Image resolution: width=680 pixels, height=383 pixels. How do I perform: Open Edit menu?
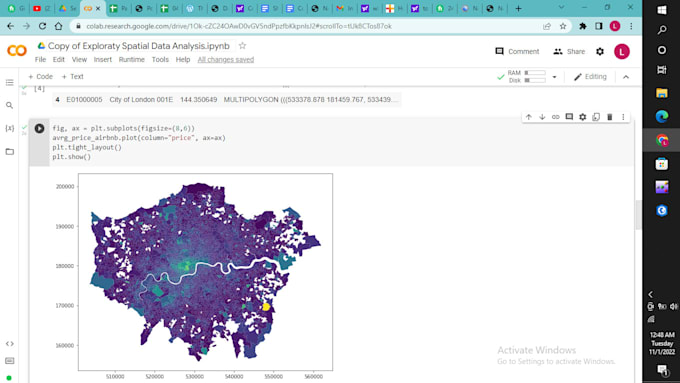[59, 59]
